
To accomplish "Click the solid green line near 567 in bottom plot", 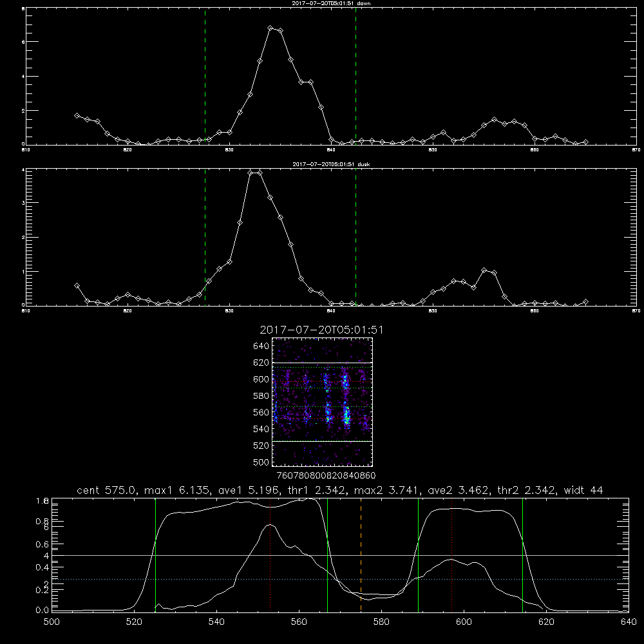I will coord(327,555).
